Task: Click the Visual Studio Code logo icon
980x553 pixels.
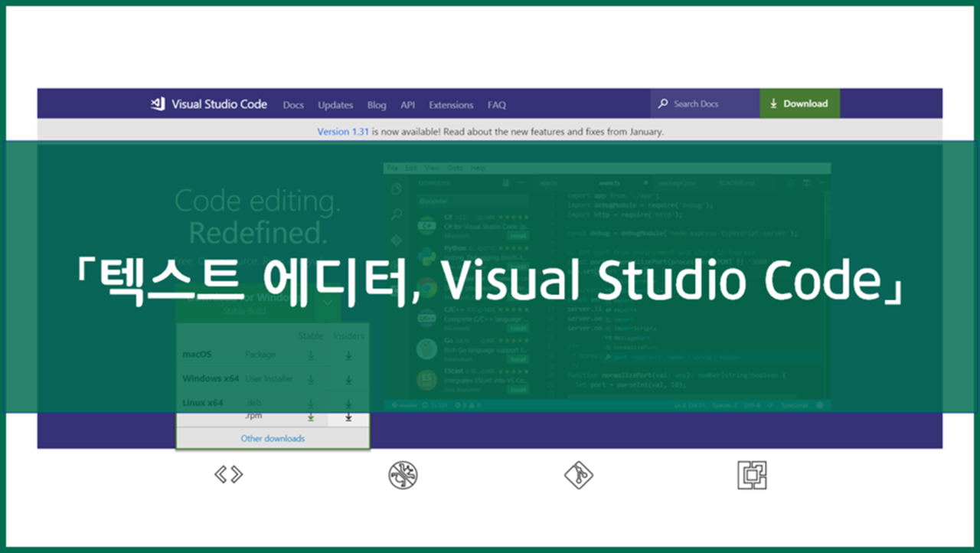Action: pyautogui.click(x=158, y=104)
